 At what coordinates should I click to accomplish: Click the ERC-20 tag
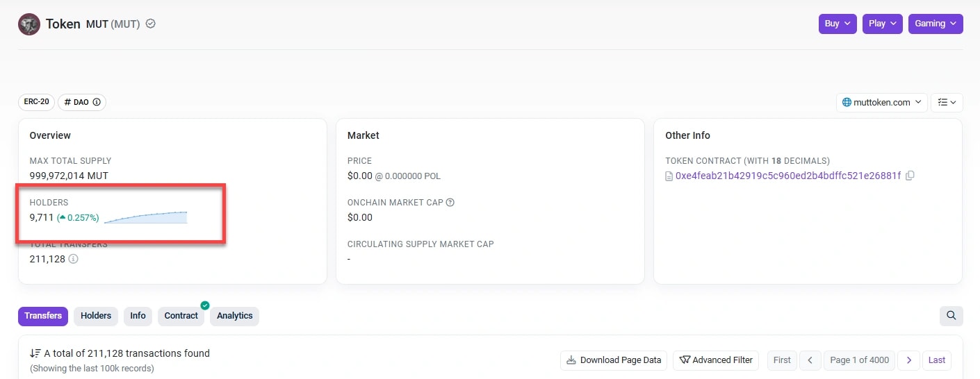[x=36, y=102]
